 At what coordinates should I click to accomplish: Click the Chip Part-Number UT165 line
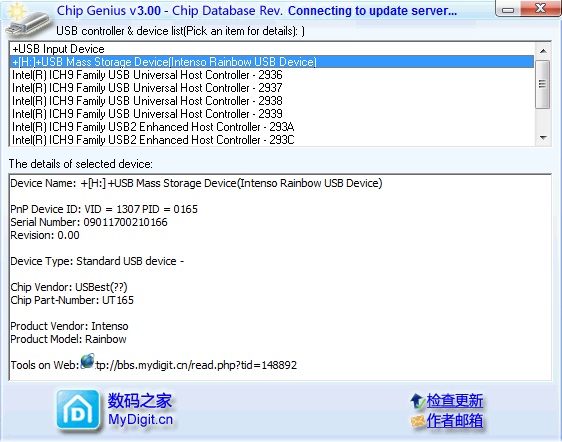[72, 300]
